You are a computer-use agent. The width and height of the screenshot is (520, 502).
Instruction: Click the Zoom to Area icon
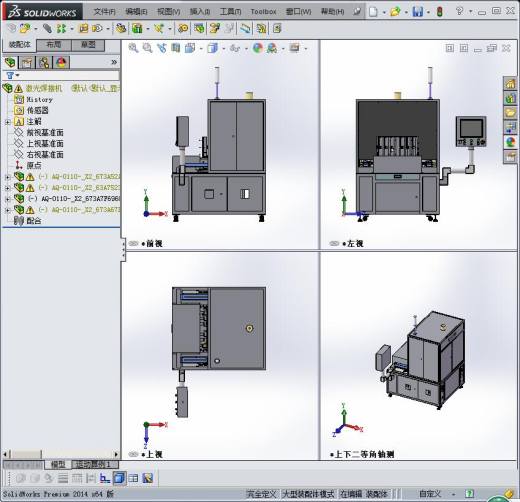pyautogui.click(x=147, y=48)
